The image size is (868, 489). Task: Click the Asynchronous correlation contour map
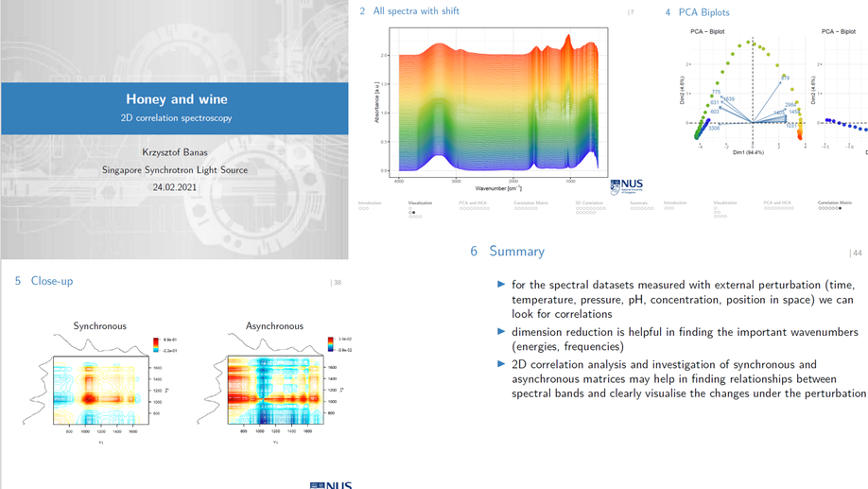coord(275,390)
